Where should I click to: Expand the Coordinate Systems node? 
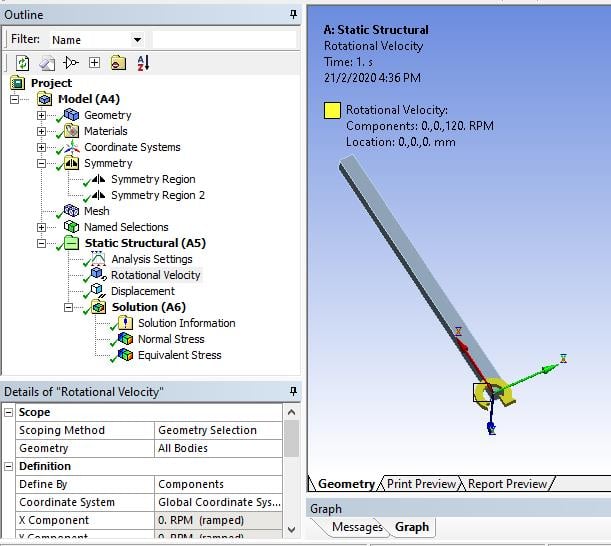point(41,147)
